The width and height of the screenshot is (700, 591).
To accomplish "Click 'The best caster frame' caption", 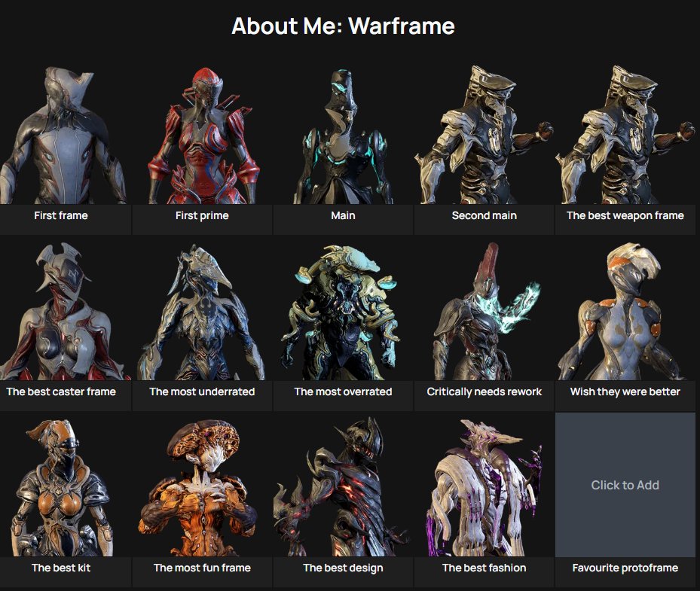I will [x=61, y=391].
